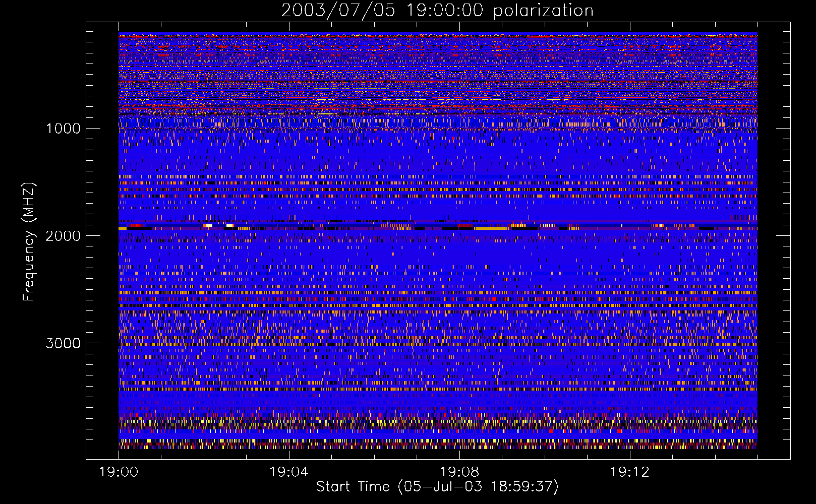Click the '19:04' time tick label
This screenshot has width=816, height=504.
click(289, 472)
